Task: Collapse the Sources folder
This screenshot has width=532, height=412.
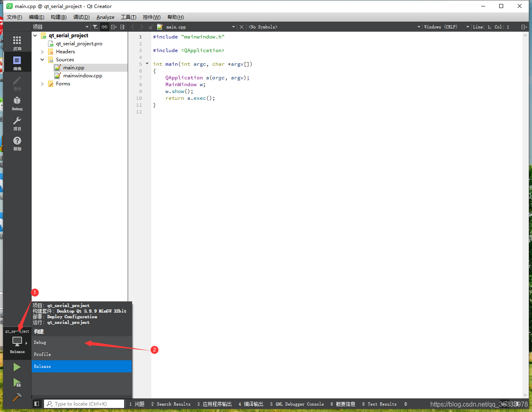Action: coord(42,59)
